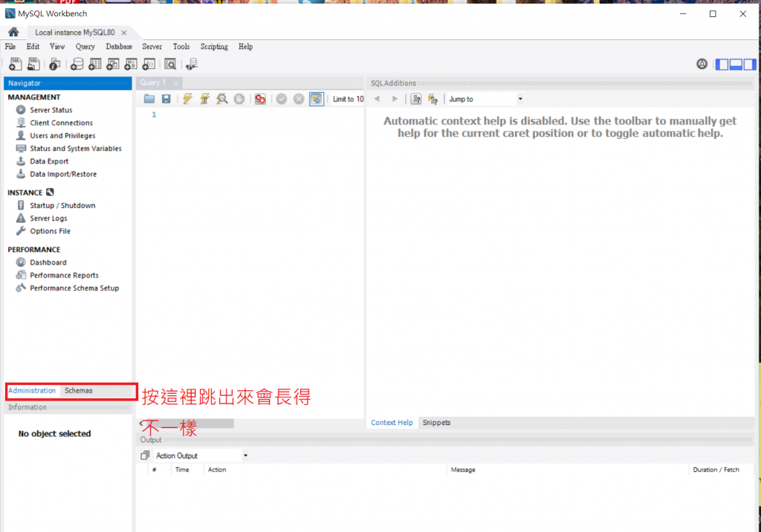Switch to the Schemas navigator tab
Image resolution: width=761 pixels, height=532 pixels.
pos(78,391)
